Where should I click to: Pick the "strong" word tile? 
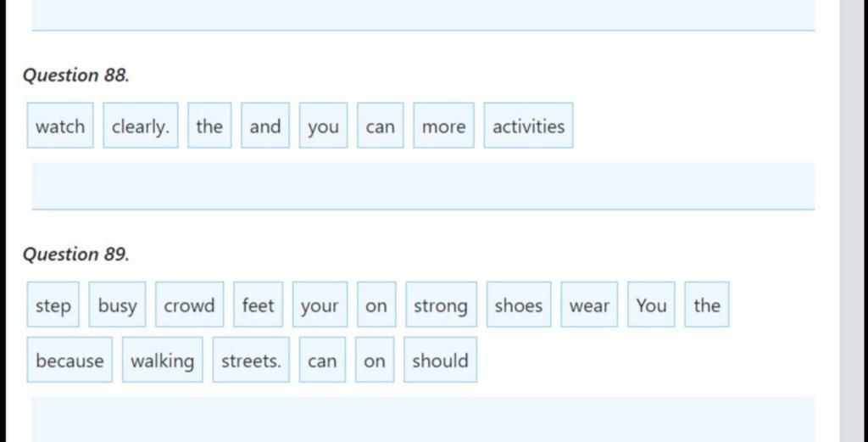440,305
